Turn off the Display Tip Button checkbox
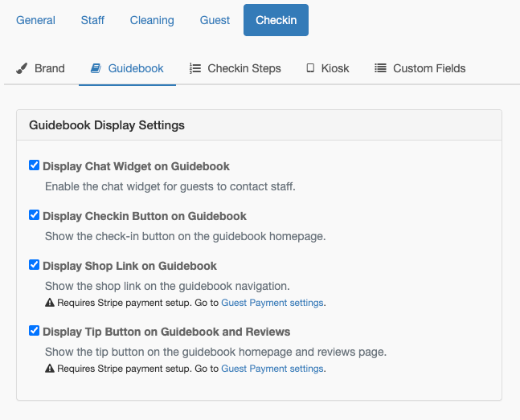The image size is (520, 420). point(35,331)
